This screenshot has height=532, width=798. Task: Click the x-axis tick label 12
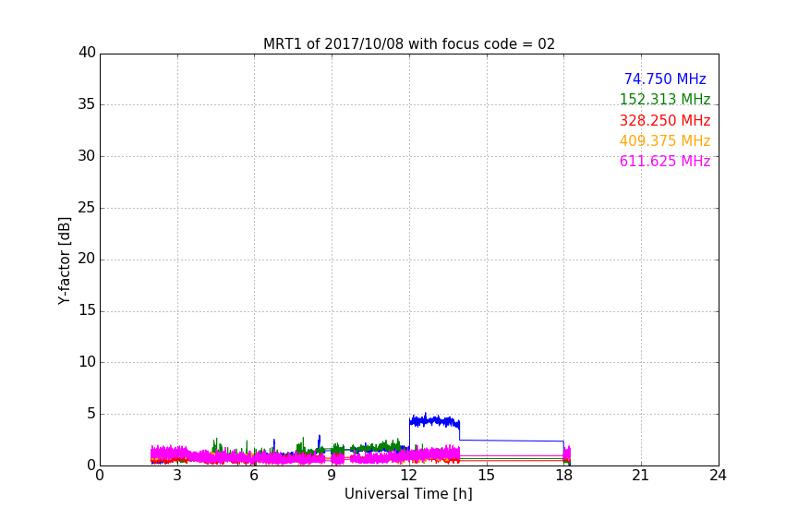tap(409, 476)
